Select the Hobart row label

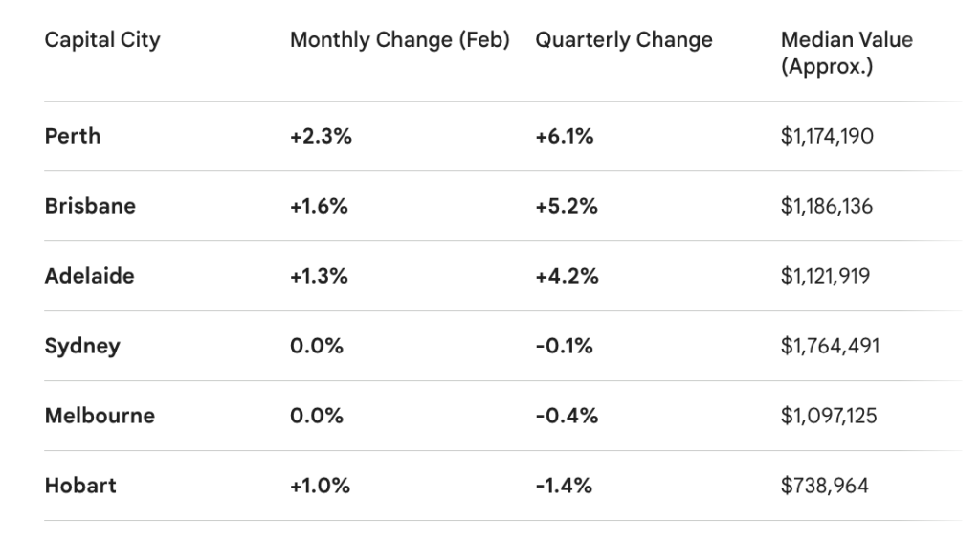click(x=80, y=486)
